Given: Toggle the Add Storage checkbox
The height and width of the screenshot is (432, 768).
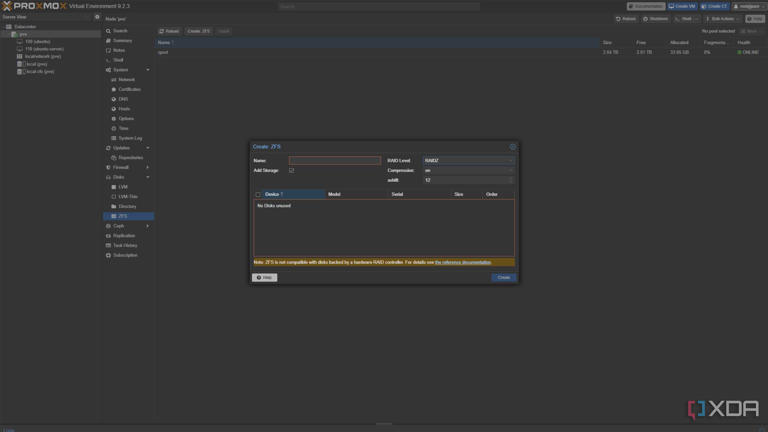Looking at the screenshot, I should [291, 170].
